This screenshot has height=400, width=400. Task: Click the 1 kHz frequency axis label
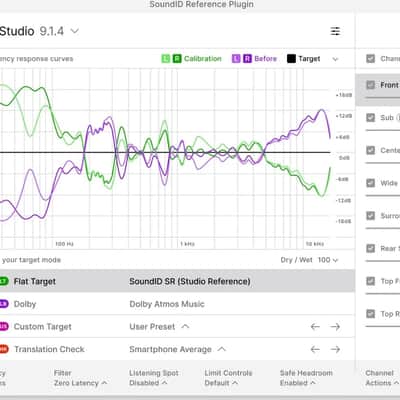click(187, 244)
